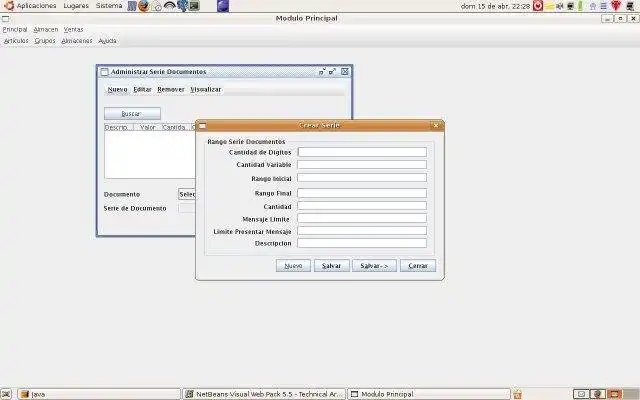Screen dimensions: 640x400
Task: Click Remover in Administrar Serie Documentos toolbar
Action: [x=171, y=89]
